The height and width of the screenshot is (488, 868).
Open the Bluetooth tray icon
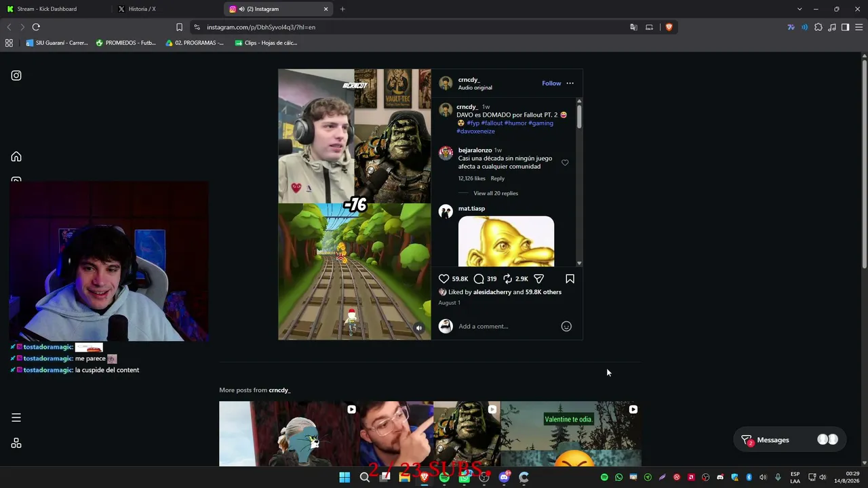749,477
